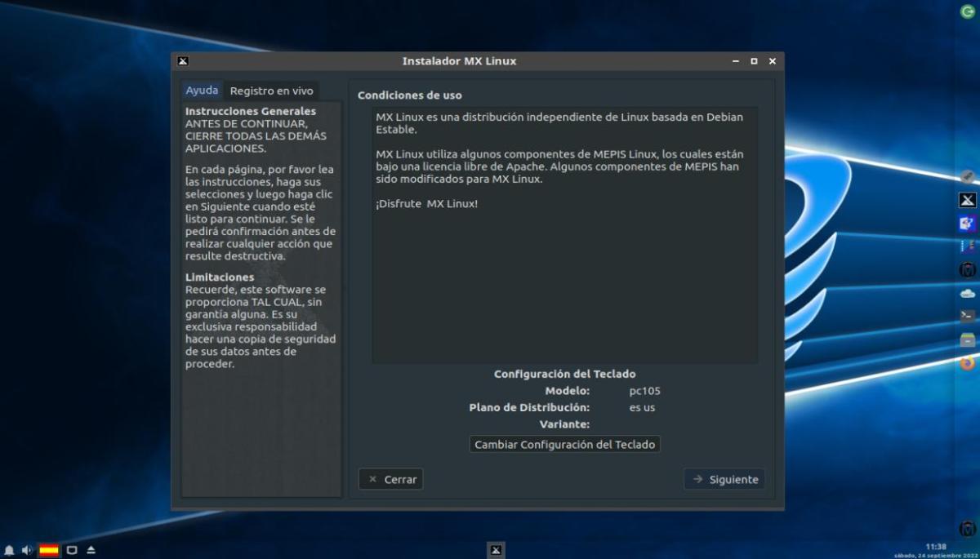
Task: Click the MX logo at bottom right
Action: [968, 529]
